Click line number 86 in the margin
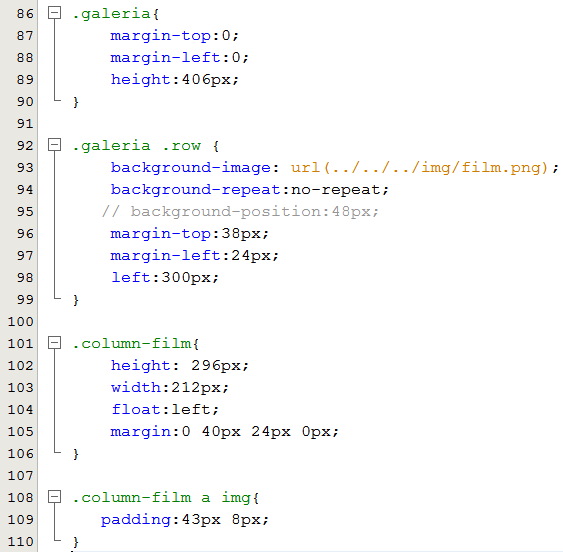Screen dimensions: 563x552 click(25, 14)
